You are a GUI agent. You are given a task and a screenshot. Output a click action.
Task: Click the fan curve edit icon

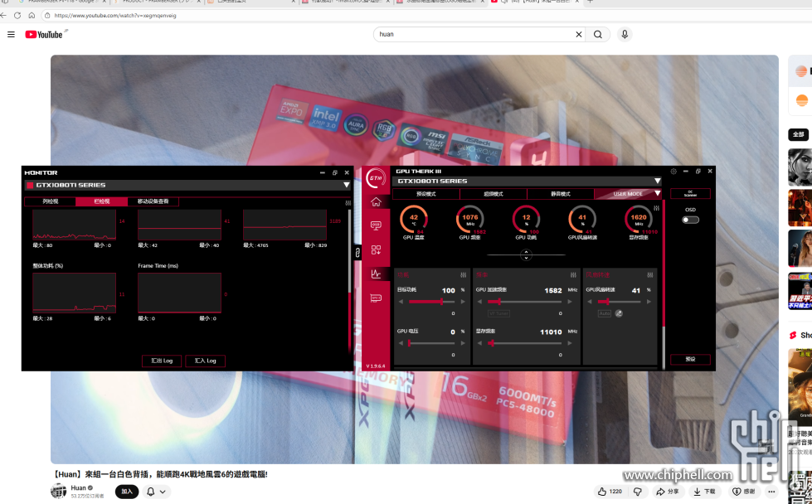click(x=619, y=313)
